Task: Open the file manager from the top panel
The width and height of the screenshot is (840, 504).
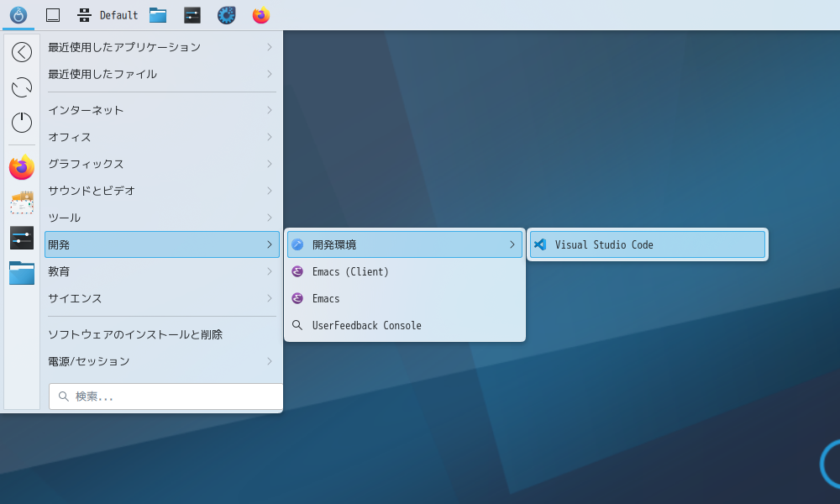Action: tap(158, 15)
